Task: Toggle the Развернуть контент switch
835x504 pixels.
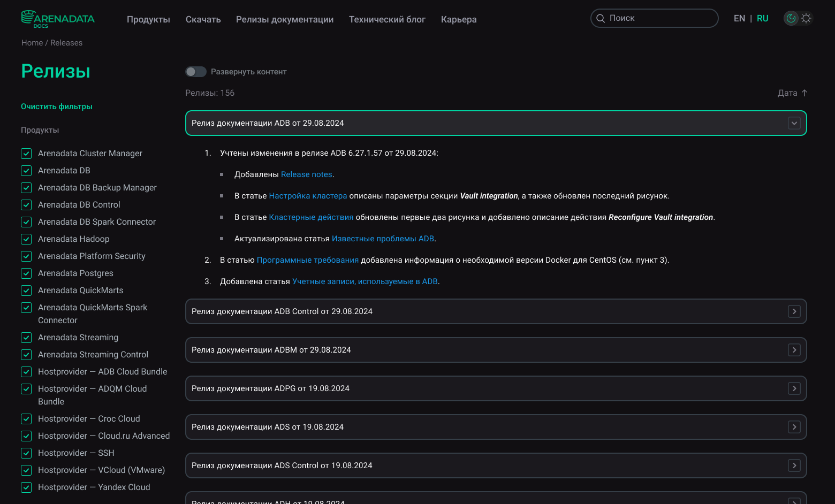Action: click(196, 72)
